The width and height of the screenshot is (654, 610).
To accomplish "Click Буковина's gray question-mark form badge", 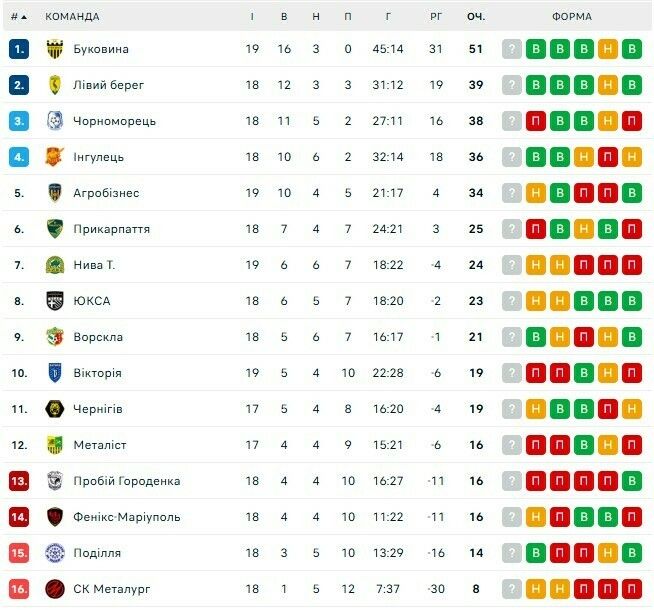I will [x=512, y=49].
